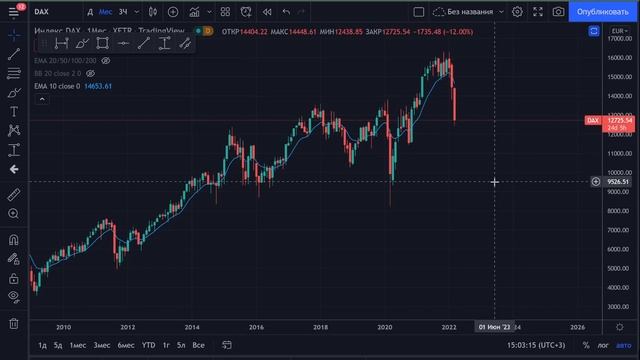Expand the layout name dropdown chevron

(502, 12)
